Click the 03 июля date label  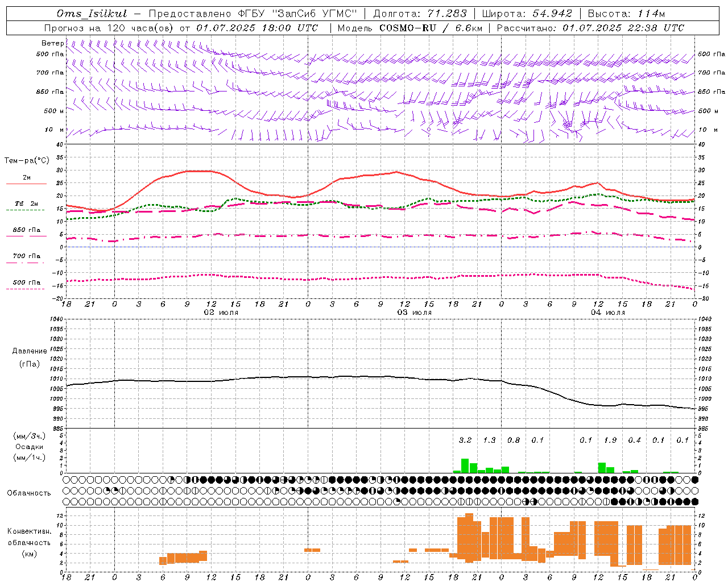(x=414, y=313)
